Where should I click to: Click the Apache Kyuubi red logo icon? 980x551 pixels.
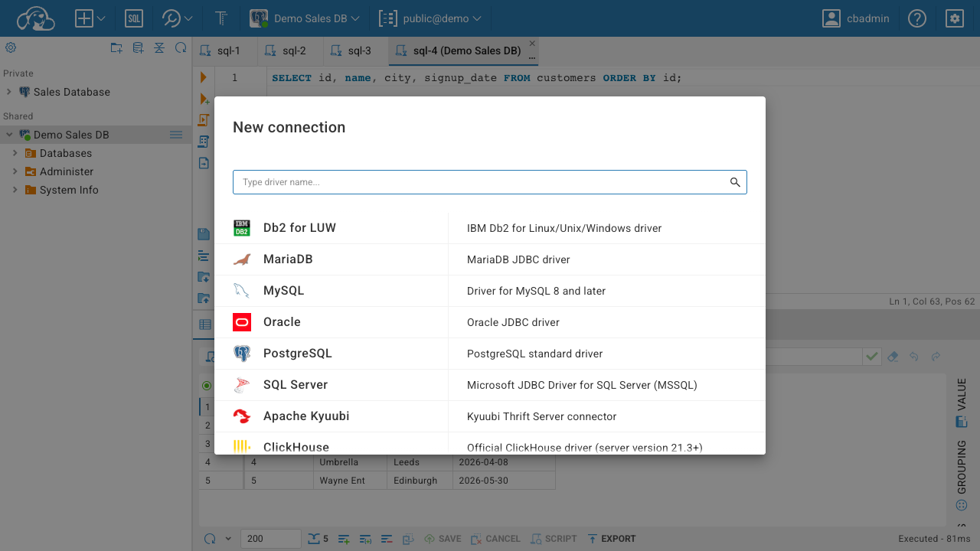click(x=242, y=416)
